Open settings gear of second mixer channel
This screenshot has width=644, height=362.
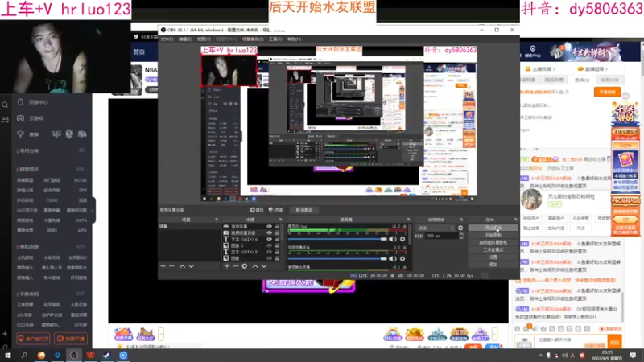click(x=402, y=259)
